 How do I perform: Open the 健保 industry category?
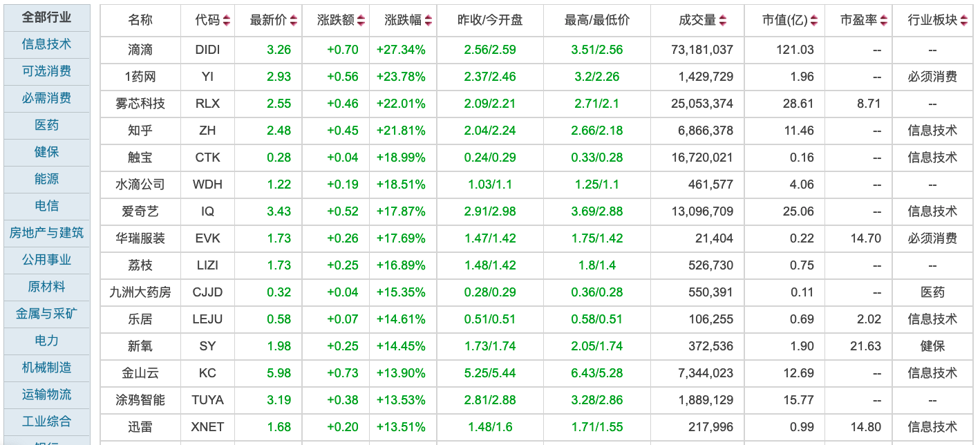46,152
